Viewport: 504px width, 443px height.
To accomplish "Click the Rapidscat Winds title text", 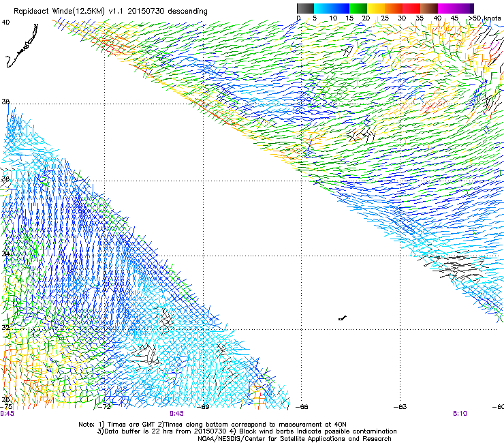I will [110, 12].
